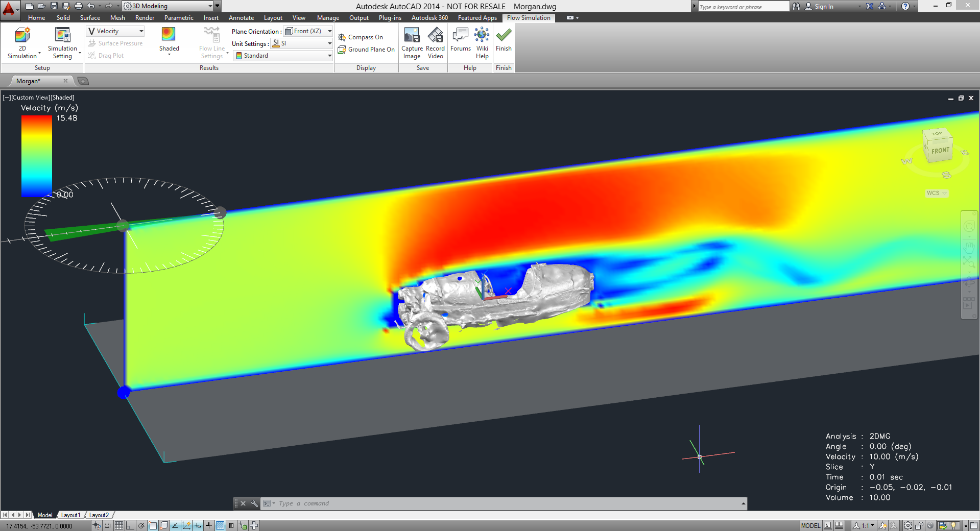Toggle the Compass On option
This screenshot has width=980, height=531.
pyautogui.click(x=361, y=37)
